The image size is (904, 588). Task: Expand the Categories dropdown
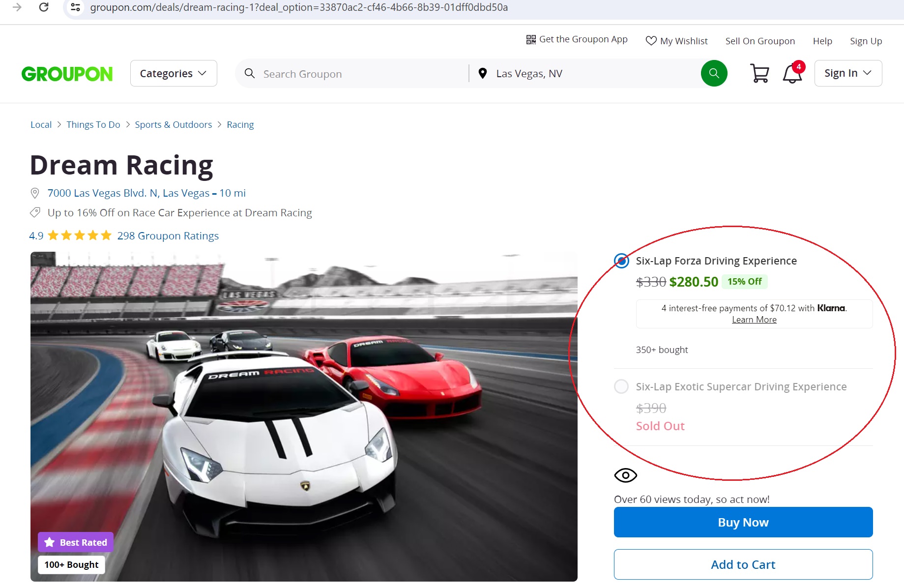[174, 73]
